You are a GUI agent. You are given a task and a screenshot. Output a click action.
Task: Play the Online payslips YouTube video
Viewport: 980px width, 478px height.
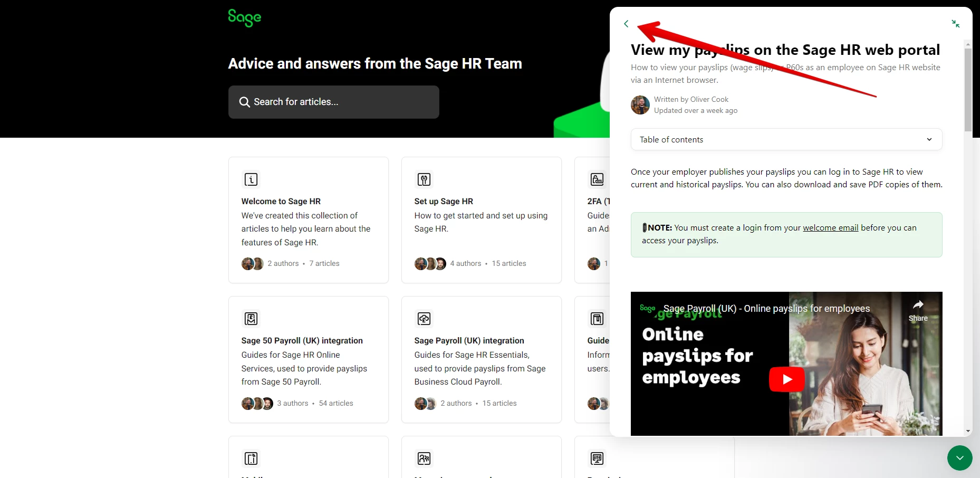click(x=787, y=379)
